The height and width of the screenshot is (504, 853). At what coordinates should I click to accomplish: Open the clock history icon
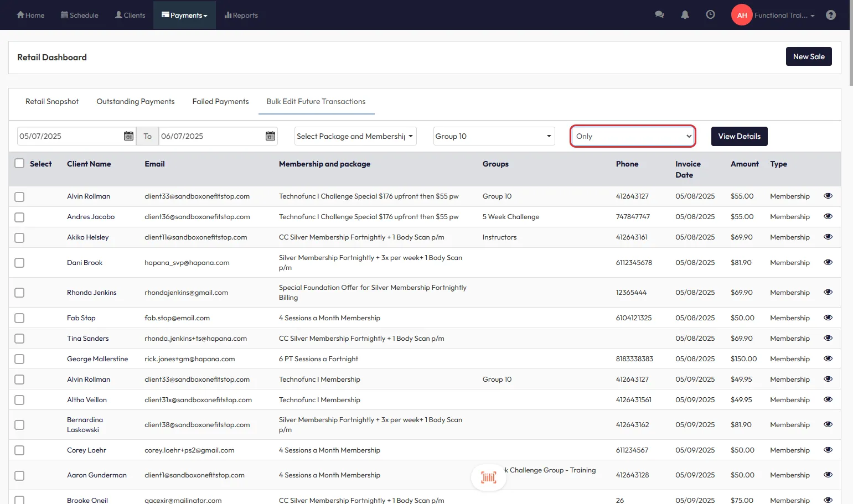[x=710, y=15]
